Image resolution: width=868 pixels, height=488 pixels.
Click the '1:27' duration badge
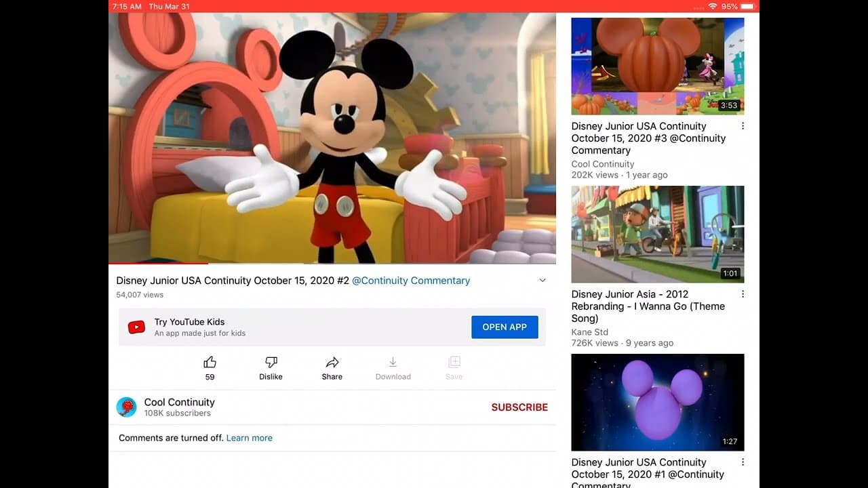point(730,441)
